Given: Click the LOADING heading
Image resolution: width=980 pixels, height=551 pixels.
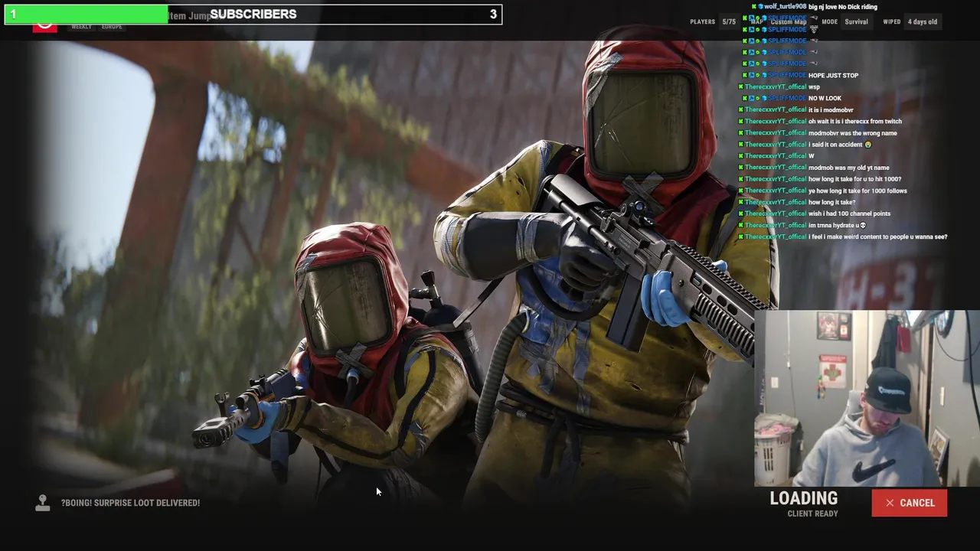Looking at the screenshot, I should (x=803, y=498).
